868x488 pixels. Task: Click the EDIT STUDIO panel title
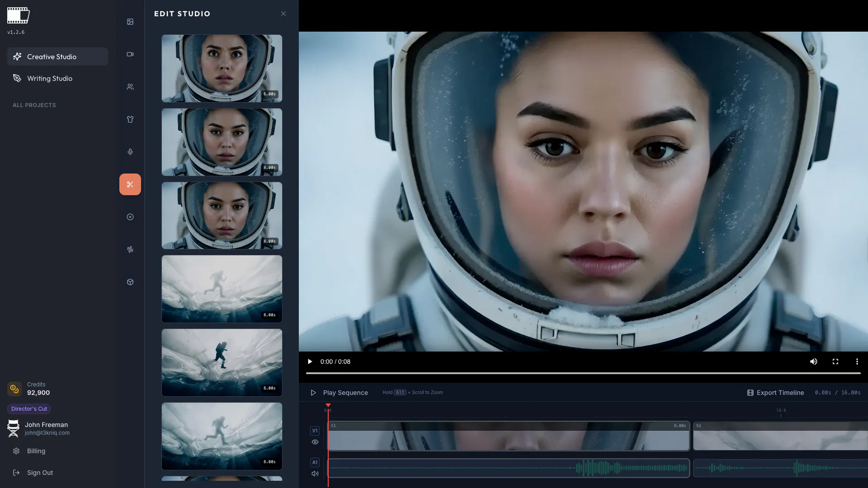(x=182, y=14)
